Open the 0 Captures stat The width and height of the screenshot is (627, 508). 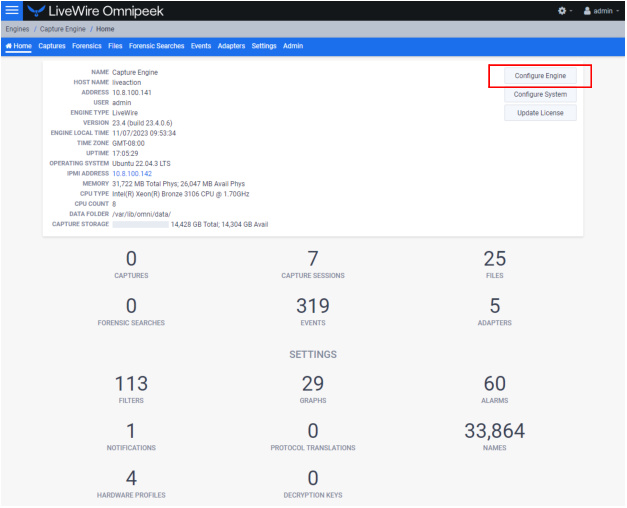[x=131, y=264]
